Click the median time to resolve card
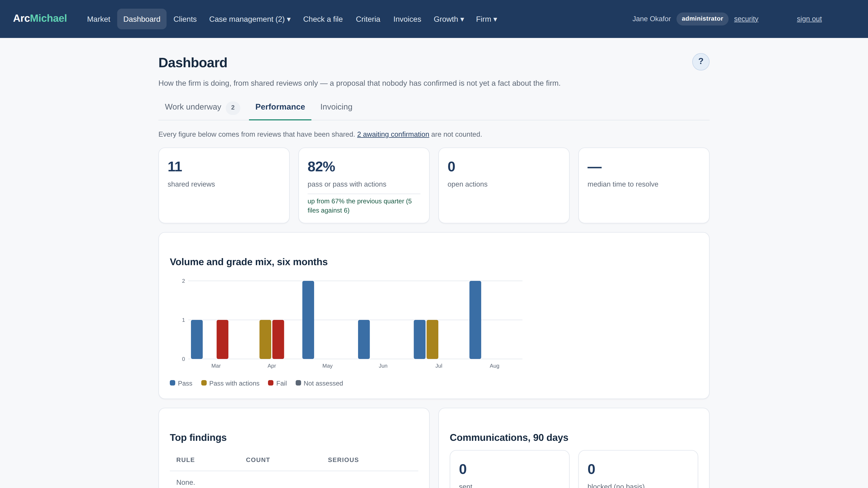This screenshot has height=488, width=868. 644,185
